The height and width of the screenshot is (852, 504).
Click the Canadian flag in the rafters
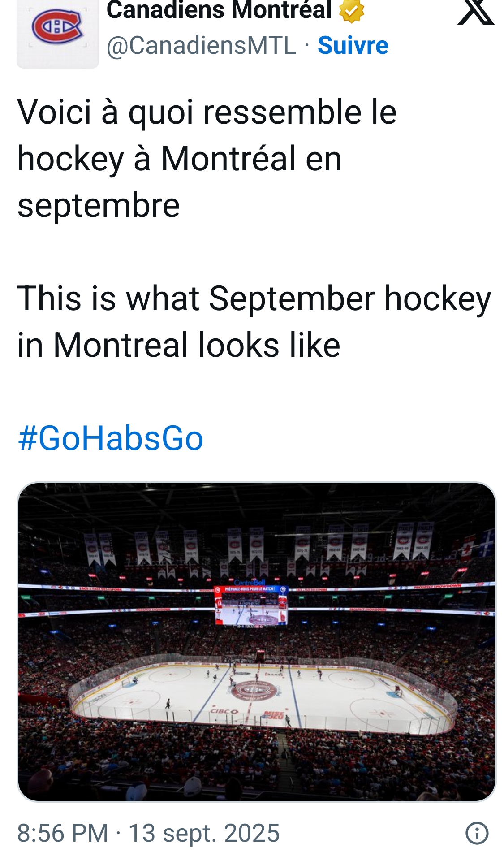(x=467, y=548)
